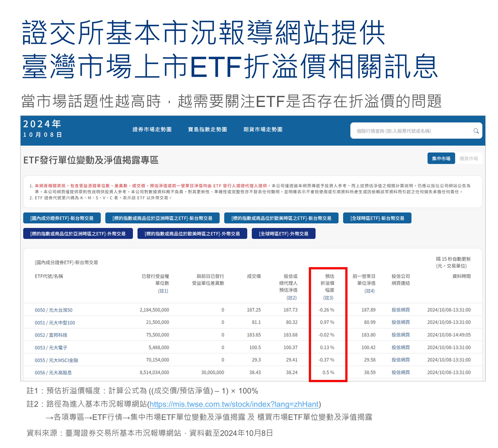Click the 投信公司網頁連結 column header
498x448 pixels.
click(401, 279)
